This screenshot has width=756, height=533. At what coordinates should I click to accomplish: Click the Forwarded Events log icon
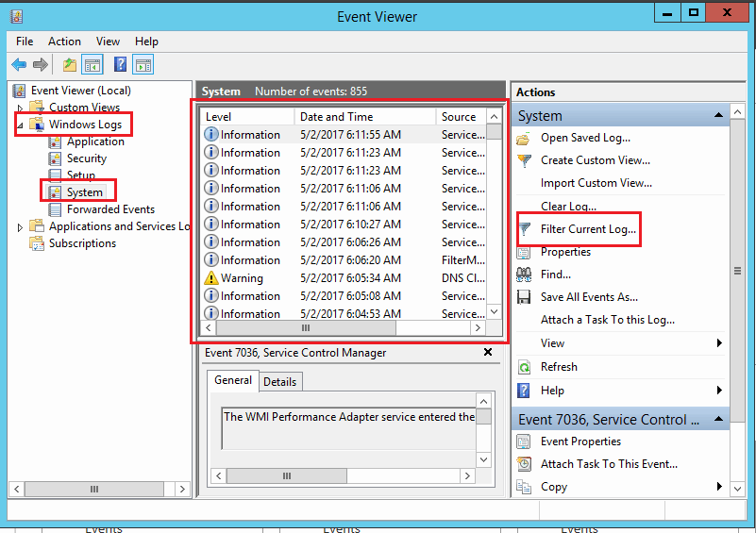[x=55, y=209]
